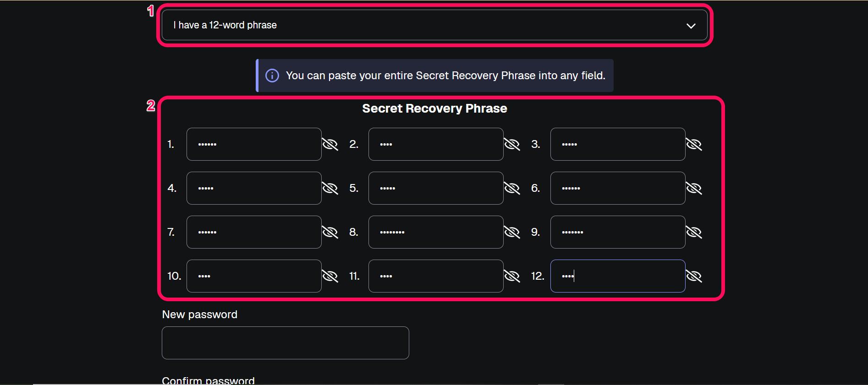Image resolution: width=868 pixels, height=385 pixels.
Task: Click the word 1 input field
Action: (x=254, y=144)
